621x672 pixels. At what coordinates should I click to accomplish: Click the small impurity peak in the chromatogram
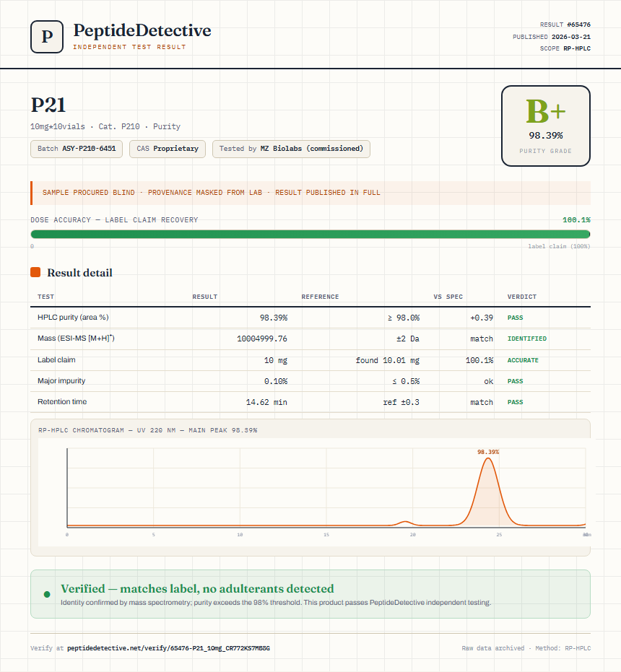[x=405, y=523]
